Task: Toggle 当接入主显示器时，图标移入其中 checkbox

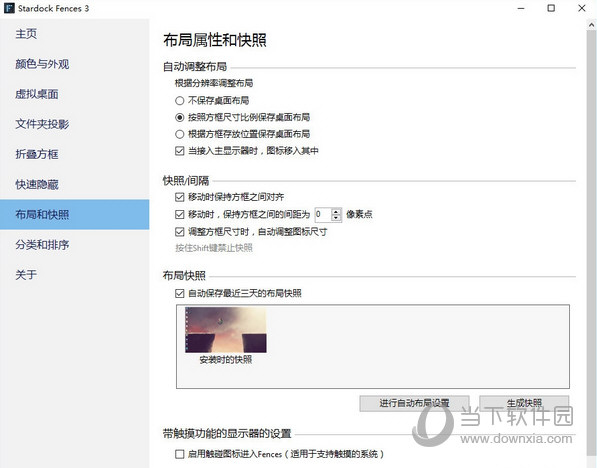Action: coord(179,151)
